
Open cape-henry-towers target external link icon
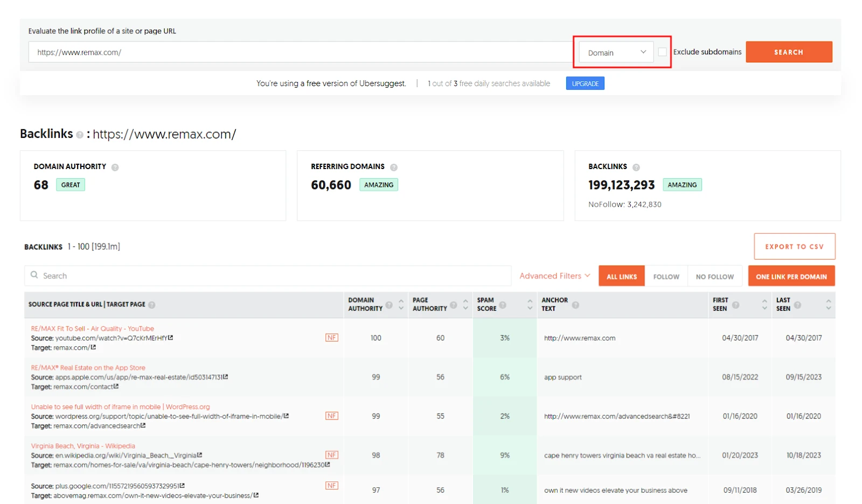pyautogui.click(x=328, y=464)
